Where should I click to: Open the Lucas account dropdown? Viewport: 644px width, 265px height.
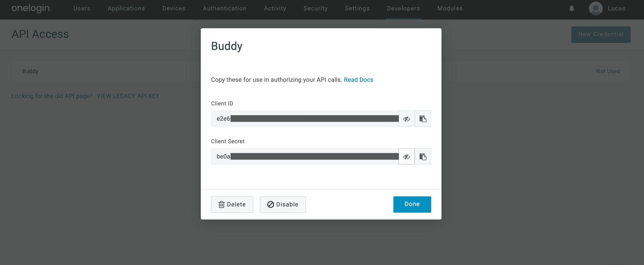tap(616, 8)
